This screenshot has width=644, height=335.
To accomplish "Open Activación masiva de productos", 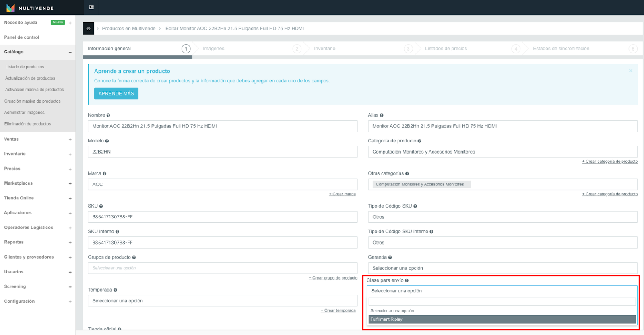I will (x=35, y=90).
